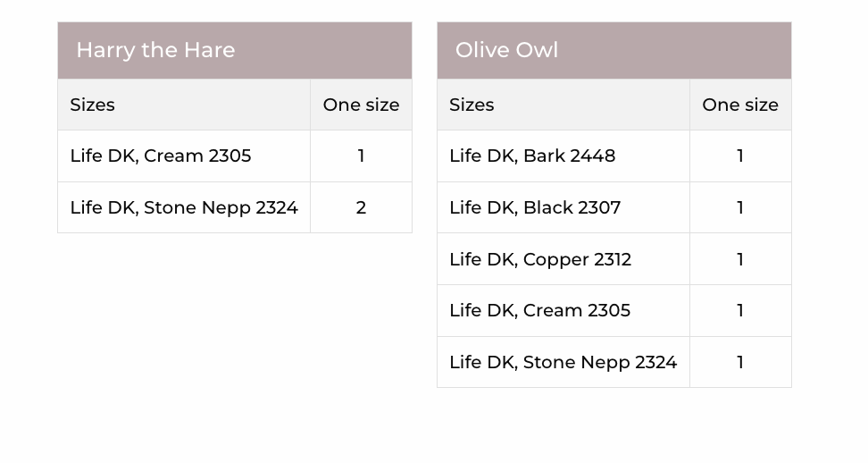
Task: Select the Life DK, Copper 2312 cell
Action: coord(540,259)
